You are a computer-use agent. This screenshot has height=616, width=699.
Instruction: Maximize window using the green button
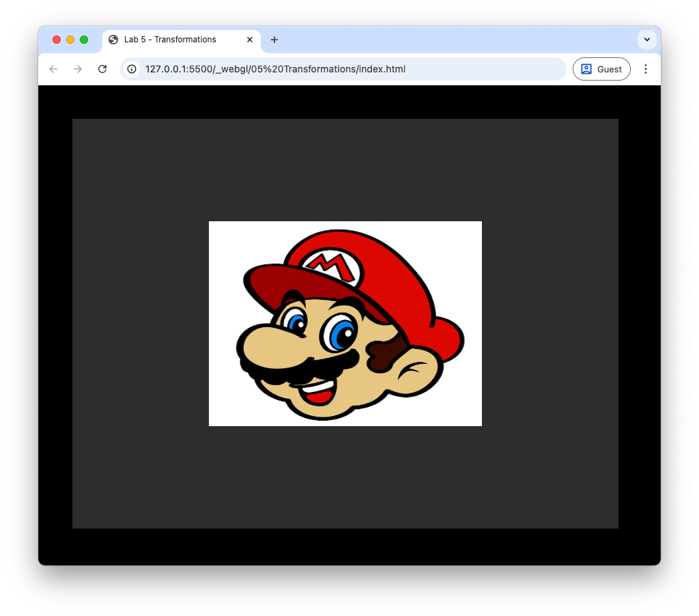click(84, 40)
